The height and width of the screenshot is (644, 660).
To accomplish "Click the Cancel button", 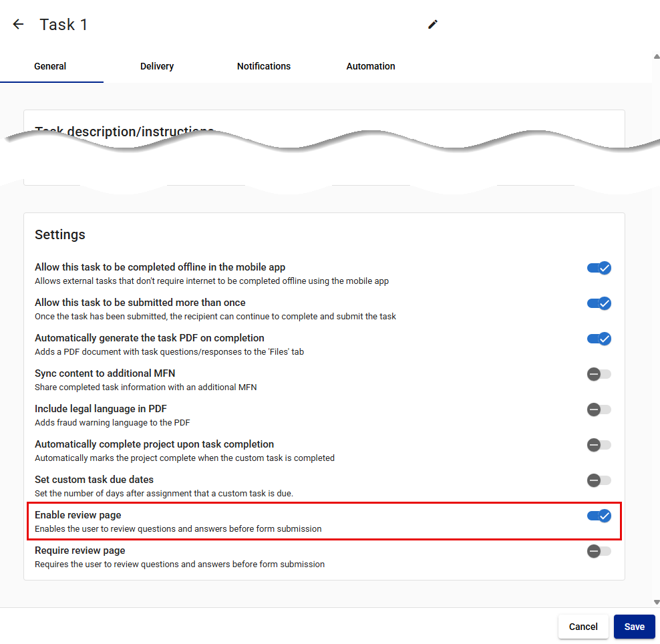I will pos(583,627).
